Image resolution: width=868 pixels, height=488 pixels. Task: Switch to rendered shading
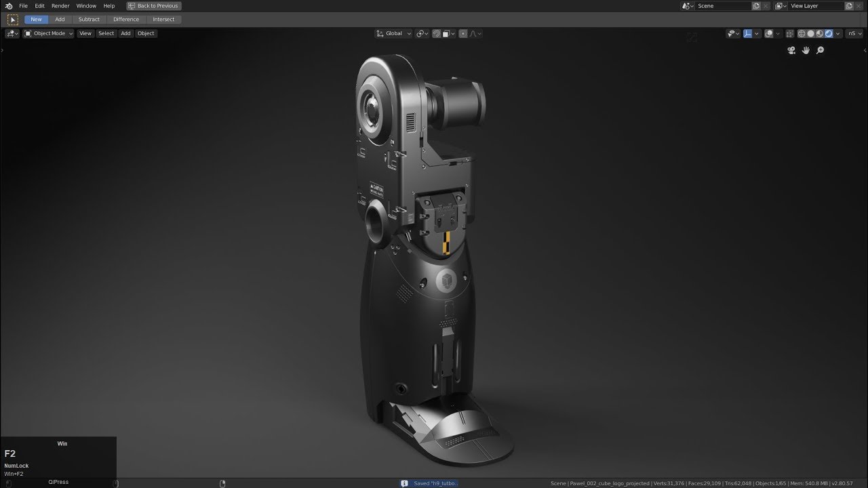[x=829, y=33]
